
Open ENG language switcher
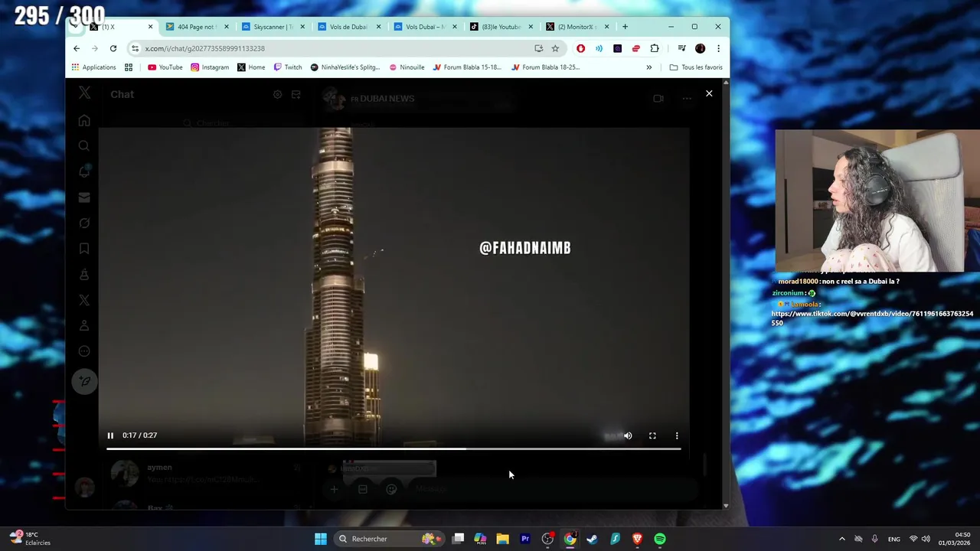click(x=893, y=539)
